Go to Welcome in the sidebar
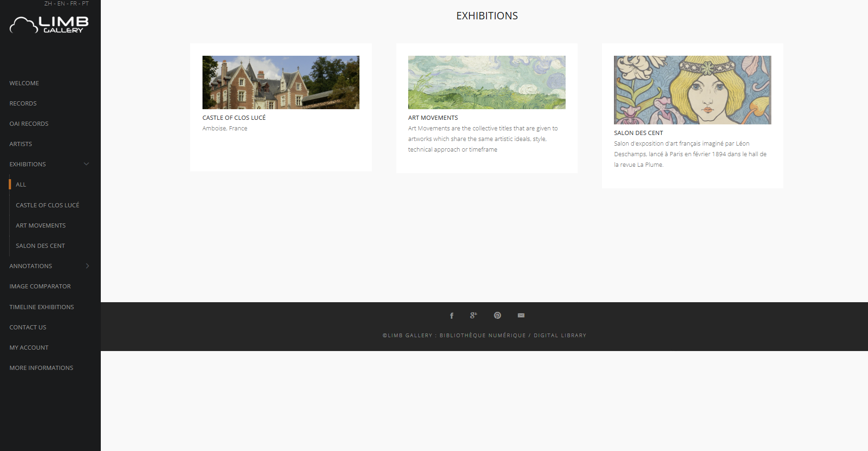Viewport: 868px width, 451px height. 24,83
